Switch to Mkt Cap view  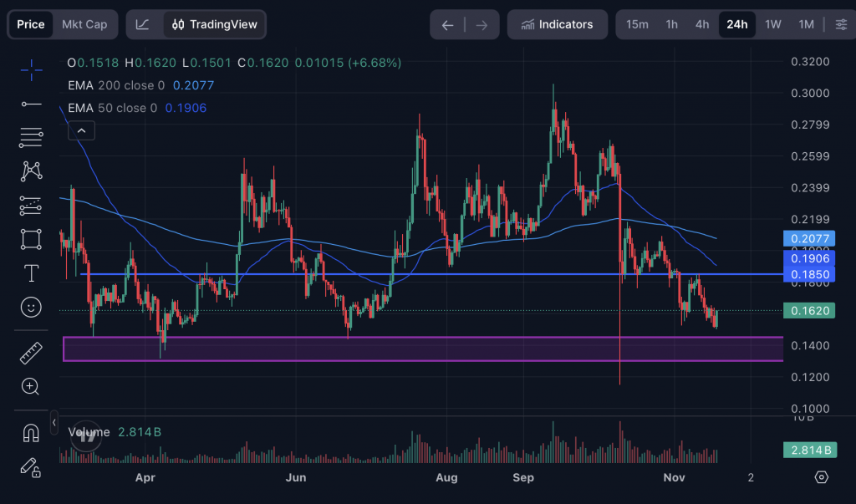[84, 24]
